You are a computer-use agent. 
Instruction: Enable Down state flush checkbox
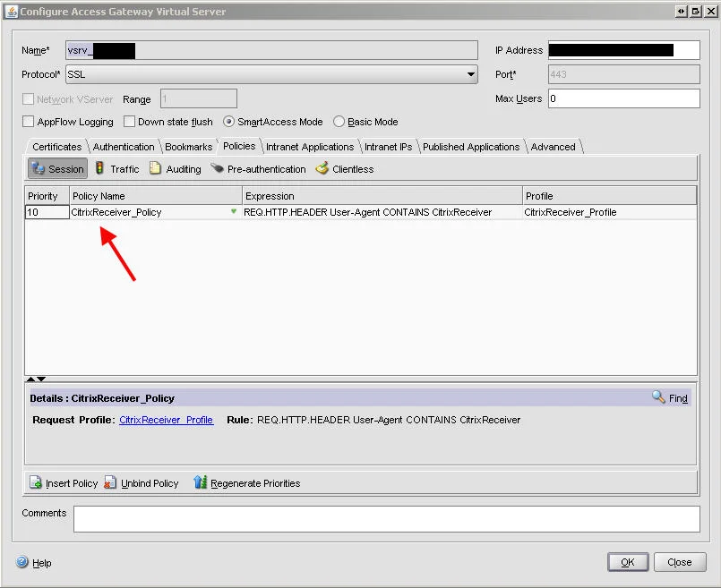pyautogui.click(x=129, y=122)
